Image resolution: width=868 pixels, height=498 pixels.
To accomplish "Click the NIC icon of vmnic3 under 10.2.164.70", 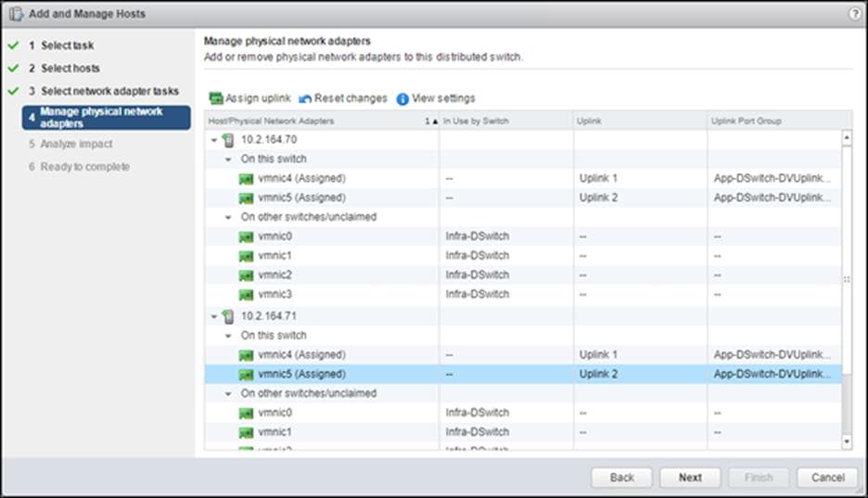I will pos(246,296).
